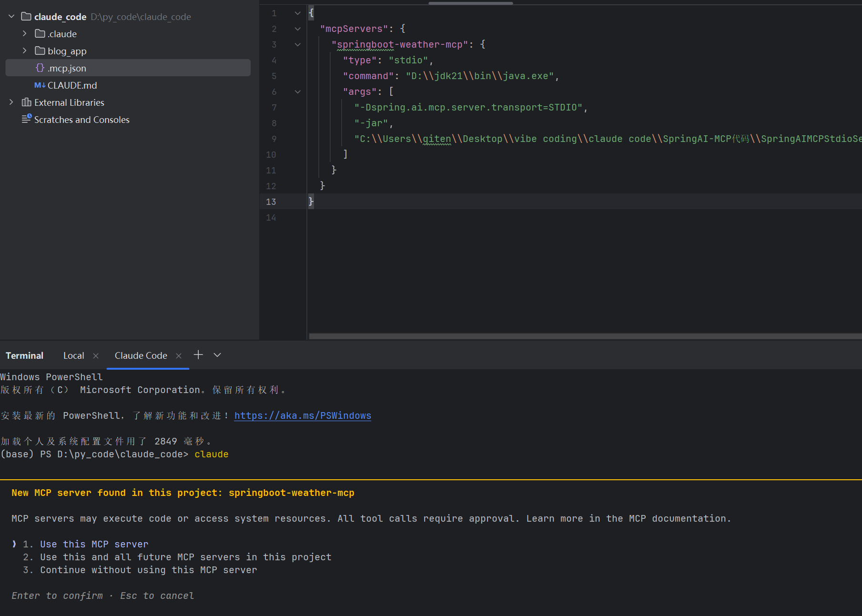
Task: Choose "Continue without using this MCP server"
Action: 149,570
